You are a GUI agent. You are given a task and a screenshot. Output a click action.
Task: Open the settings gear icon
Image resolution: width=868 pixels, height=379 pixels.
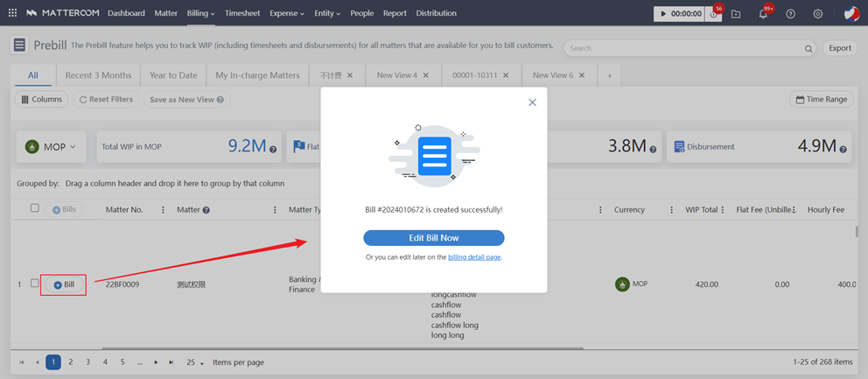coord(818,14)
